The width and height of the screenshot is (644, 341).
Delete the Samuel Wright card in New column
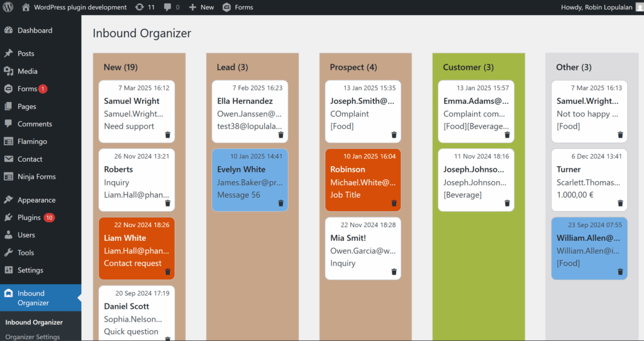168,135
